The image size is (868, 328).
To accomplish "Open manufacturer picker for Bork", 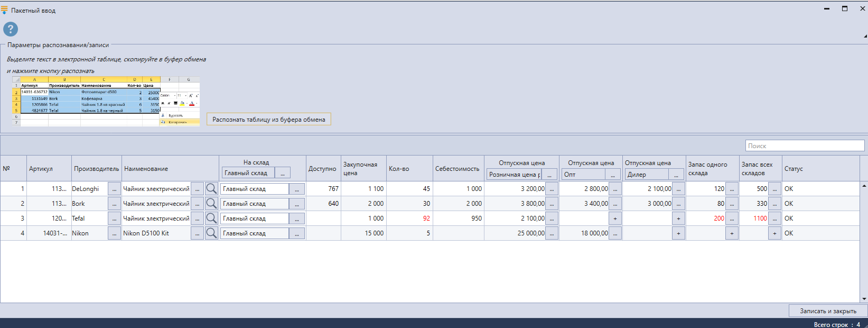I will coord(114,204).
